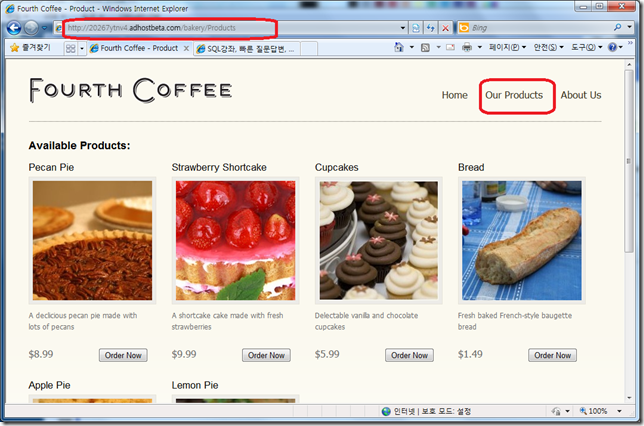
Task: Click the RSS feeds icon
Action: (425, 48)
